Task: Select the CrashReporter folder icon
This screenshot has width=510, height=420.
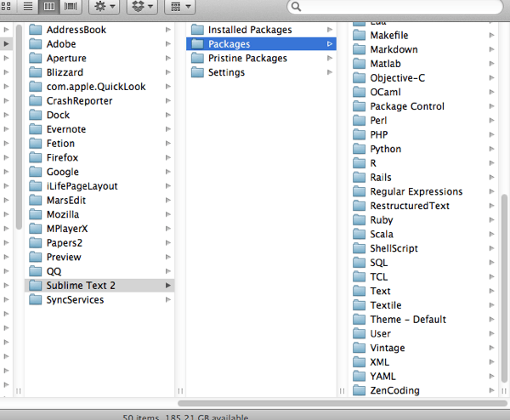Action: 35,101
